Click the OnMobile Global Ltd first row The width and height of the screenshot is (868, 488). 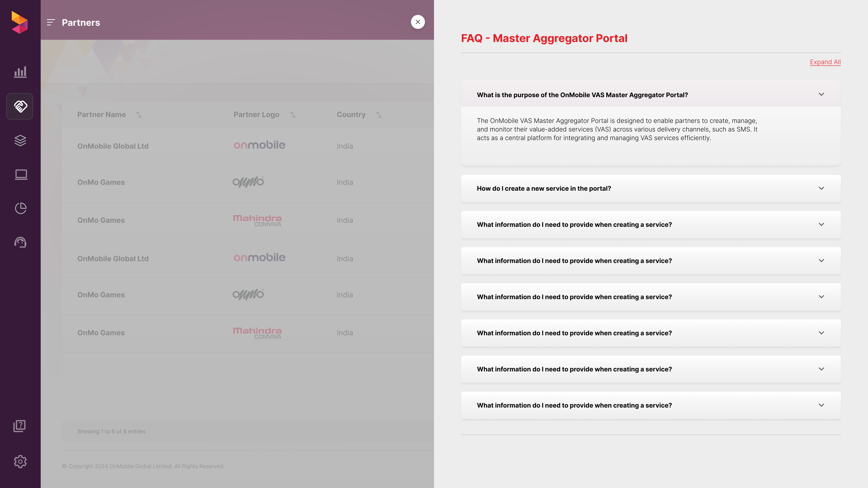[113, 146]
